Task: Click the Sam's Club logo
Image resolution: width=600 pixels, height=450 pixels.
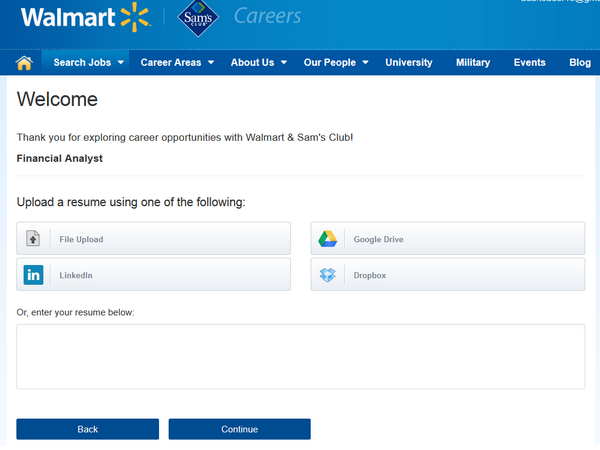Action: 197,18
